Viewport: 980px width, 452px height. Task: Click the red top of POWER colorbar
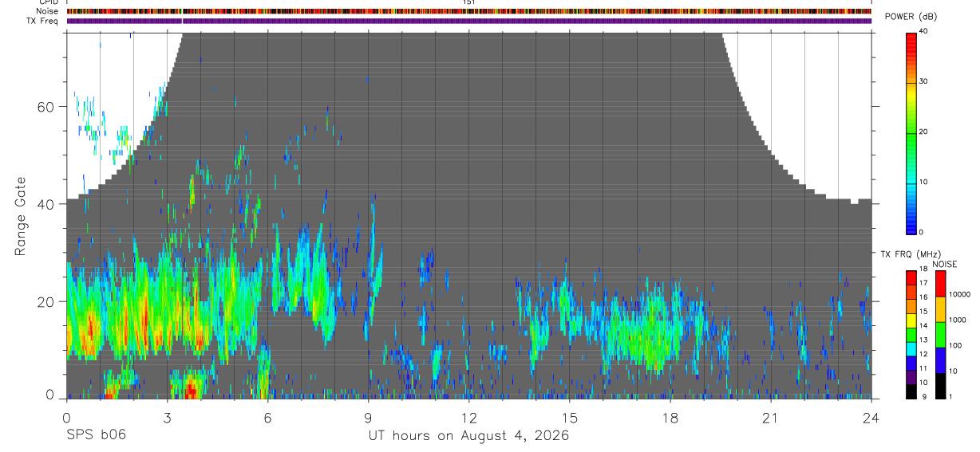pos(911,38)
